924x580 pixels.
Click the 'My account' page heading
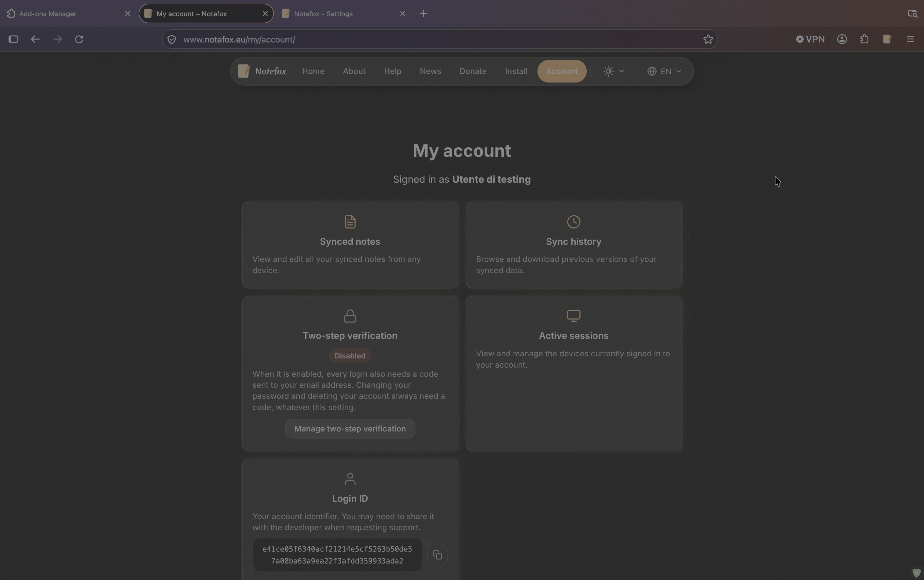click(461, 150)
